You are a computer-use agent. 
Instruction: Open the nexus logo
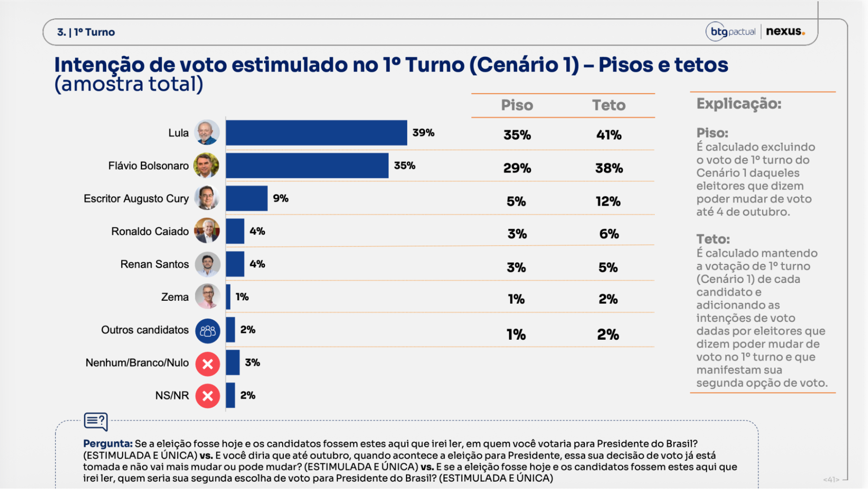pyautogui.click(x=785, y=31)
